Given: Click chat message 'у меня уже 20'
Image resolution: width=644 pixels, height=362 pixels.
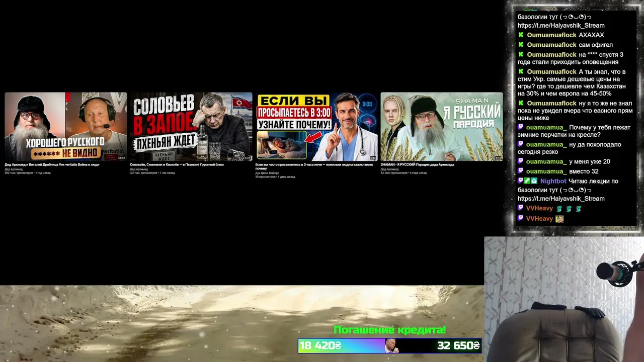Looking at the screenshot, I should click(x=590, y=162).
